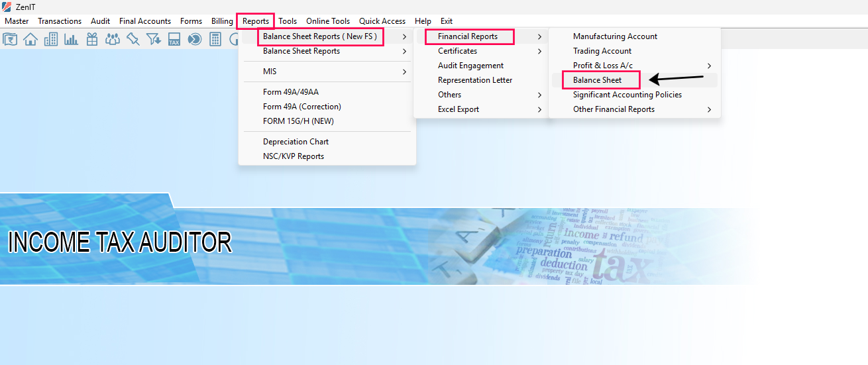Click the calculator toolbar icon
Viewport: 868px width, 365px height.
click(215, 40)
